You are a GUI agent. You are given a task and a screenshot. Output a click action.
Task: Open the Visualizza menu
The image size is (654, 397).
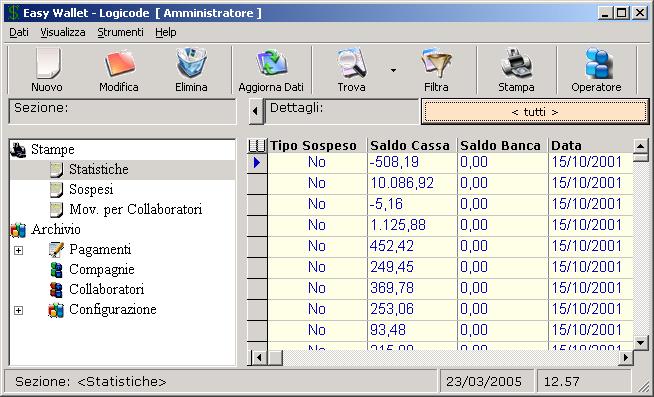click(63, 32)
